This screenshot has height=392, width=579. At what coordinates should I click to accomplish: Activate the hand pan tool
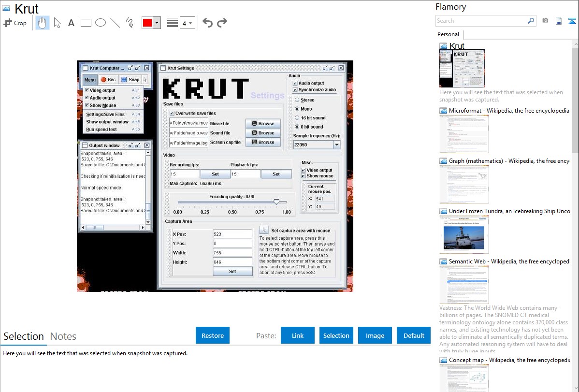42,23
